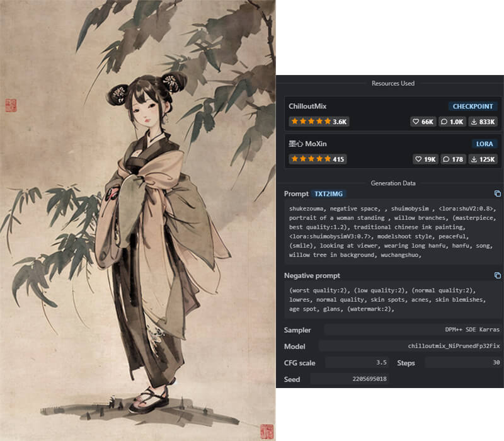This screenshot has width=504, height=441.
Task: Open the ink painting woman image
Action: pyautogui.click(x=137, y=220)
